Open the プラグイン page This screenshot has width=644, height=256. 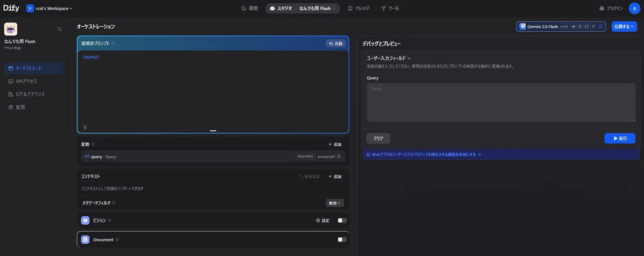point(611,9)
